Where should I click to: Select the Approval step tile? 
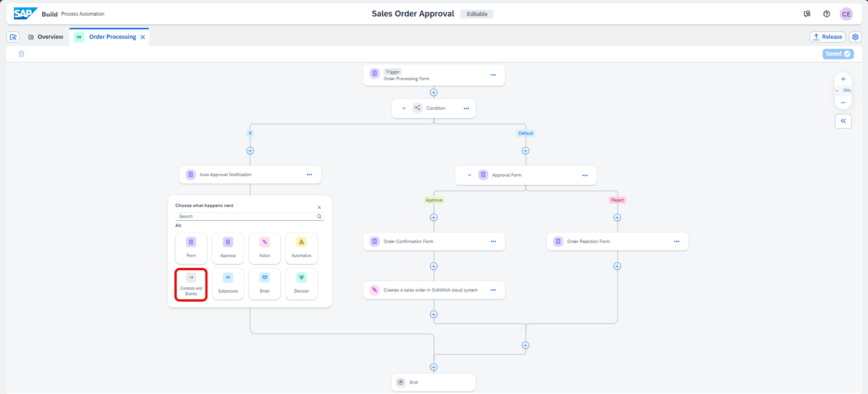[x=228, y=248]
